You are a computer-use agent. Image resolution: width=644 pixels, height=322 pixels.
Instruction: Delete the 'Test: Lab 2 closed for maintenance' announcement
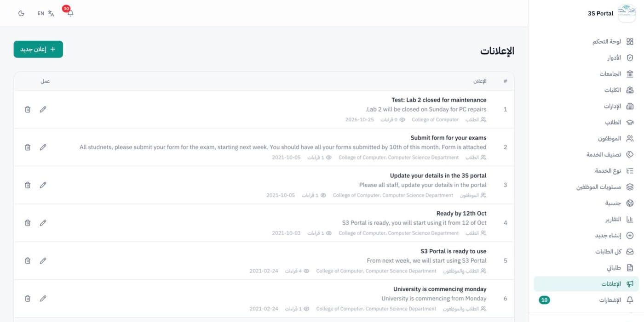pos(28,109)
